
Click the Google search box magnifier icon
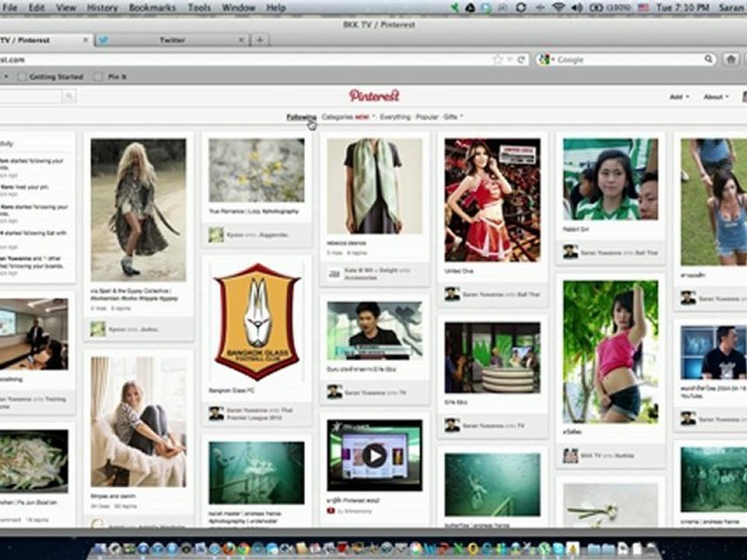click(x=709, y=59)
